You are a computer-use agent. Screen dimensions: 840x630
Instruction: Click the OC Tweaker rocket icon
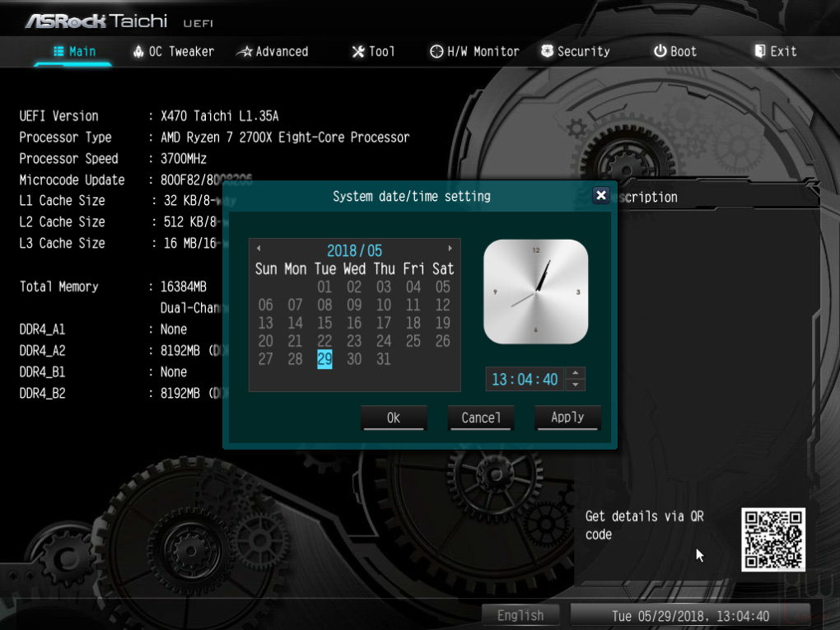pyautogui.click(x=138, y=51)
